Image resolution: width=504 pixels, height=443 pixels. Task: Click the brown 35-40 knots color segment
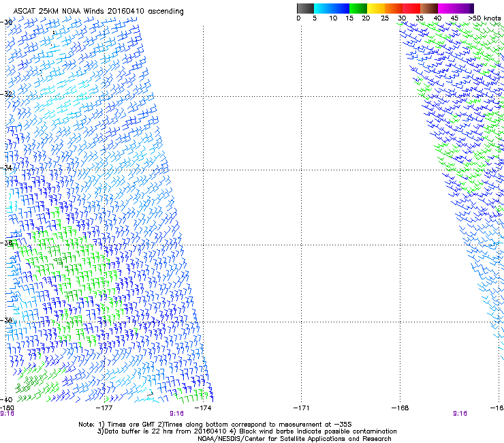coord(429,8)
